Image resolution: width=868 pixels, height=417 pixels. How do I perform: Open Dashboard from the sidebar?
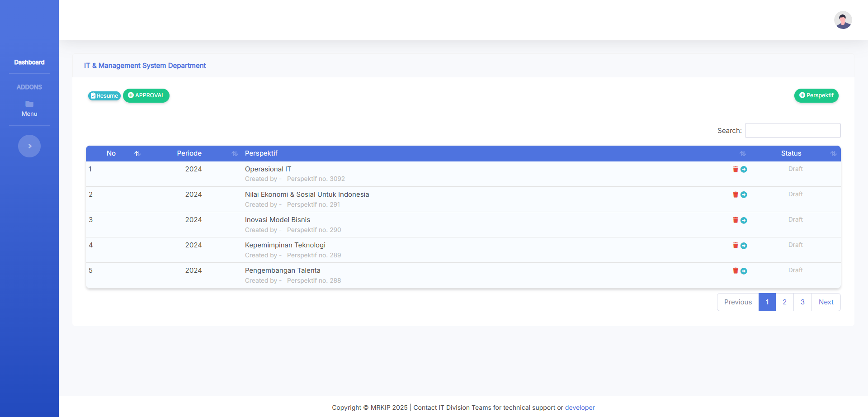pyautogui.click(x=29, y=62)
